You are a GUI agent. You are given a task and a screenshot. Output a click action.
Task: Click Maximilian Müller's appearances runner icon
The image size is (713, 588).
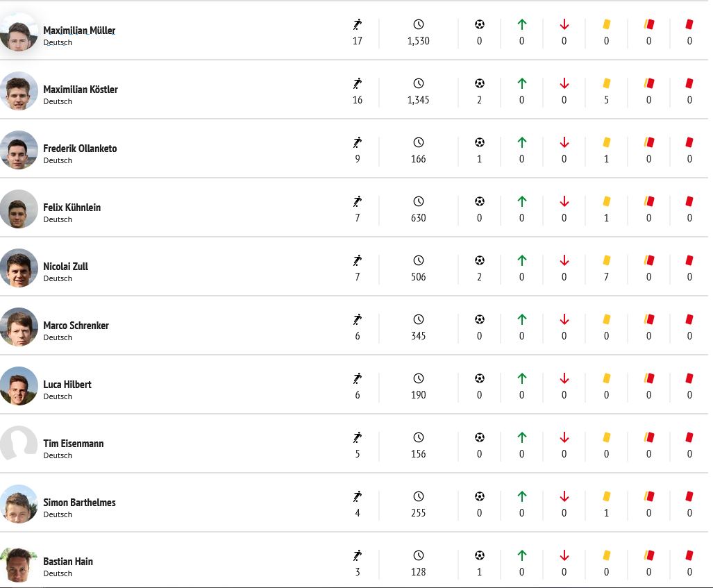358,24
